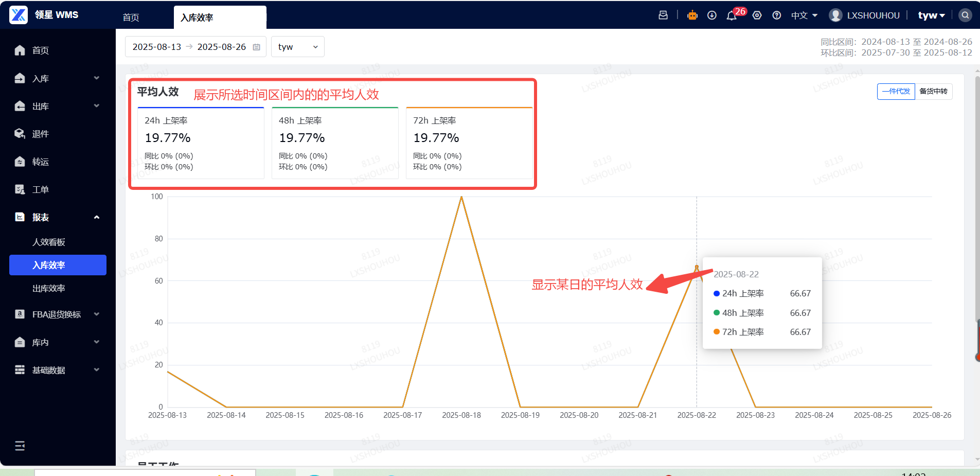Image resolution: width=980 pixels, height=476 pixels.
Task: Click the 2025-08-13 x-axis label
Action: (167, 415)
